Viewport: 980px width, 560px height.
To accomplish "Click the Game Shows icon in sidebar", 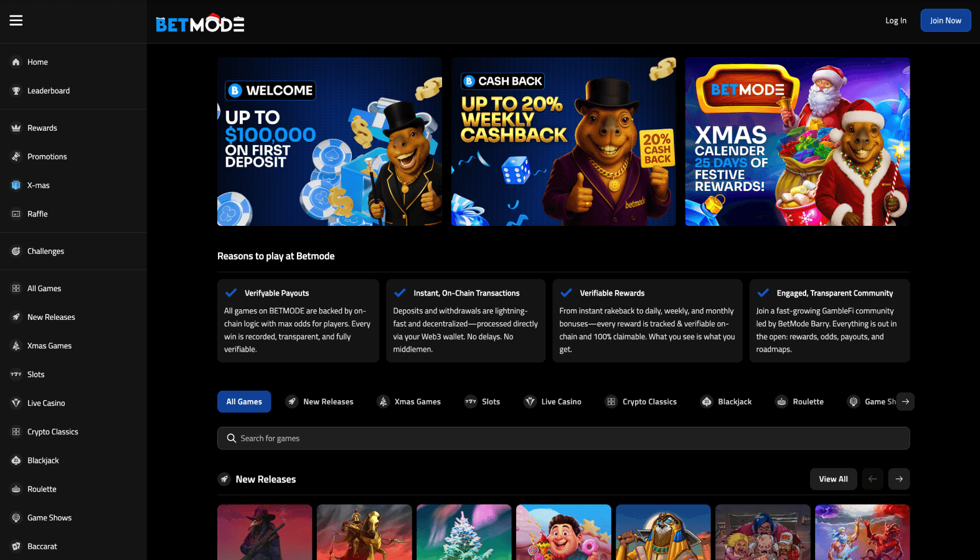I will tap(16, 518).
